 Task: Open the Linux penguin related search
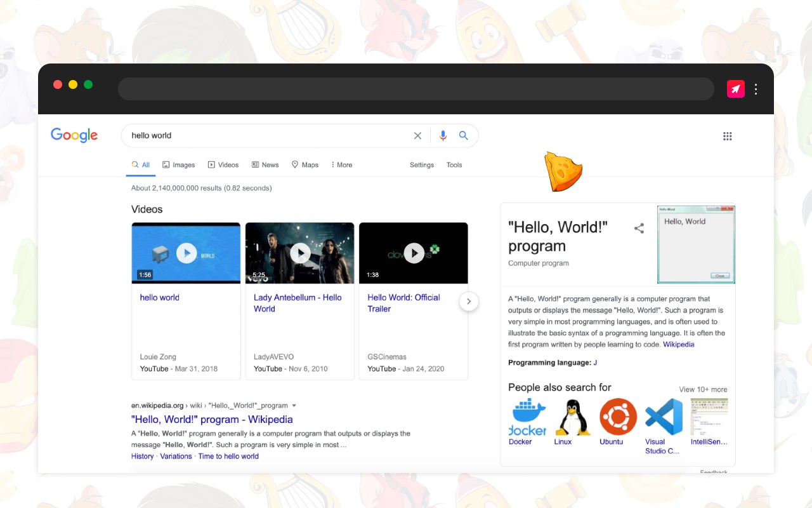tap(573, 417)
